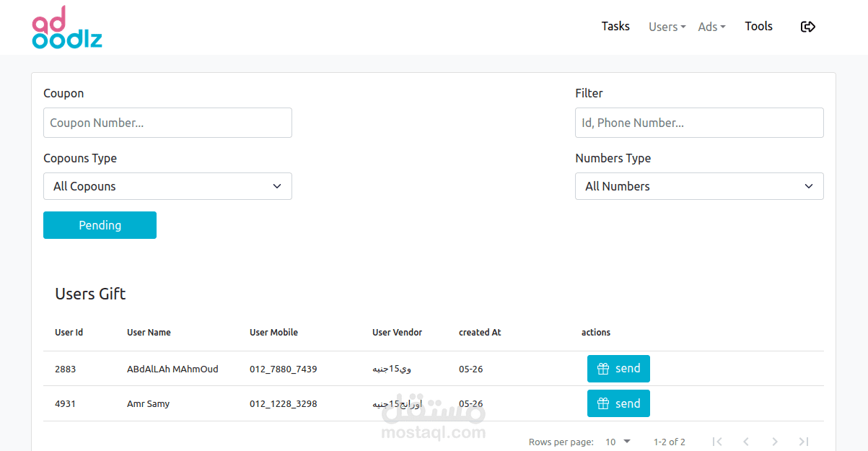Click the adoodlz logo

point(67,27)
